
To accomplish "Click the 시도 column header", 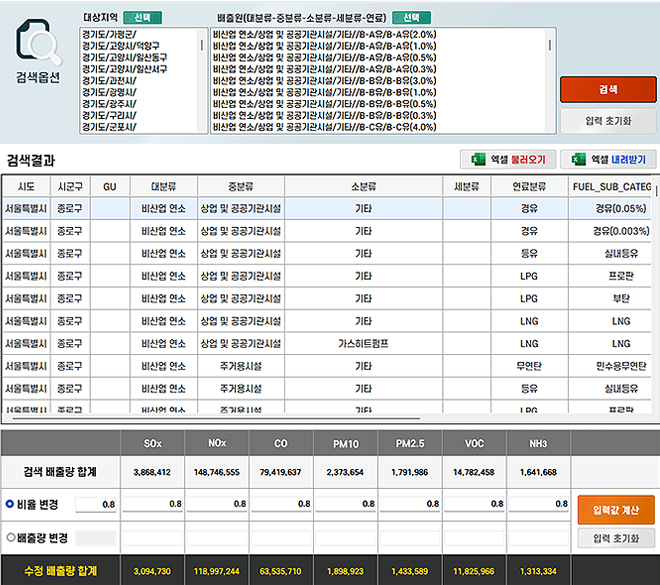I will [26, 186].
